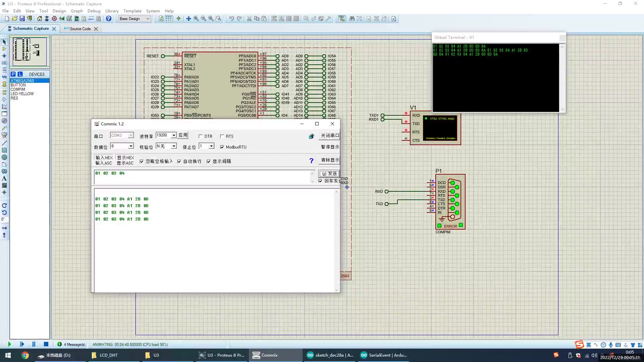This screenshot has width=644, height=362.
Task: Click the Save Project toolbar icon
Action: (x=22, y=19)
